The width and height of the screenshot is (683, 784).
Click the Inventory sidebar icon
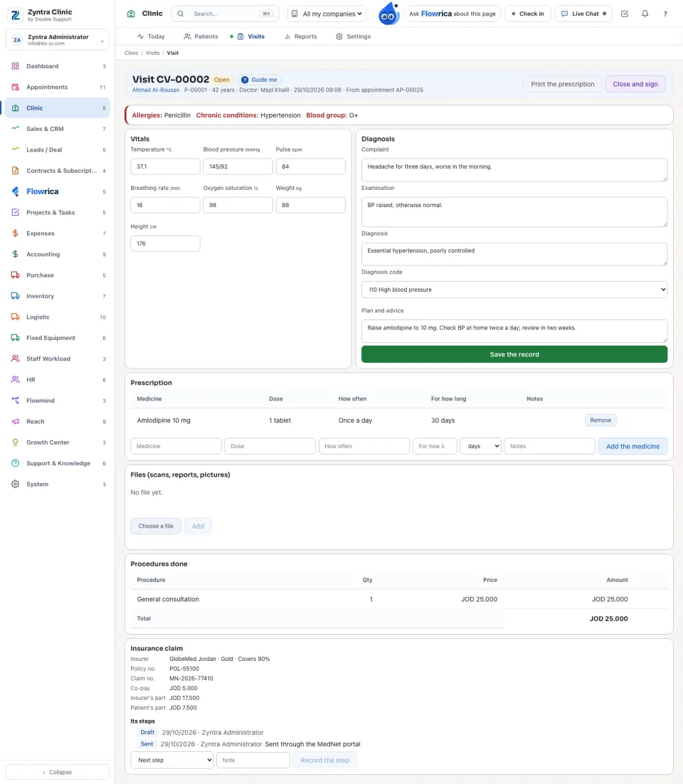(16, 296)
